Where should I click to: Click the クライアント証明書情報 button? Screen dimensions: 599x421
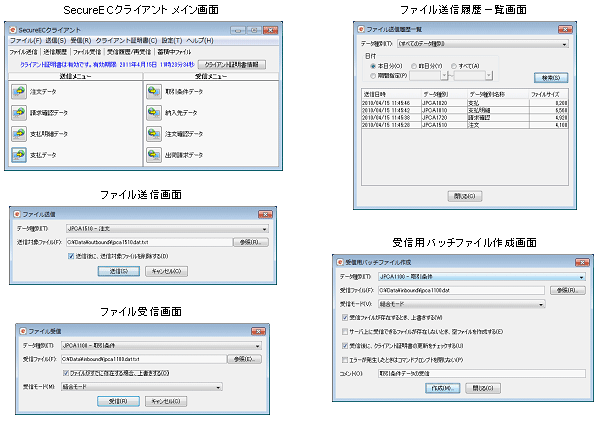tap(232, 65)
